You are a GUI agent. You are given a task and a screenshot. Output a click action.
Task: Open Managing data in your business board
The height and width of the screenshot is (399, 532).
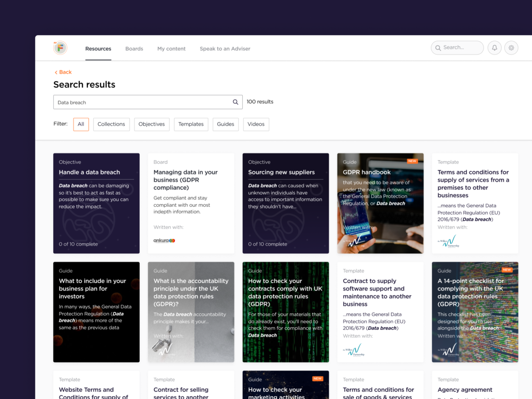(x=191, y=203)
